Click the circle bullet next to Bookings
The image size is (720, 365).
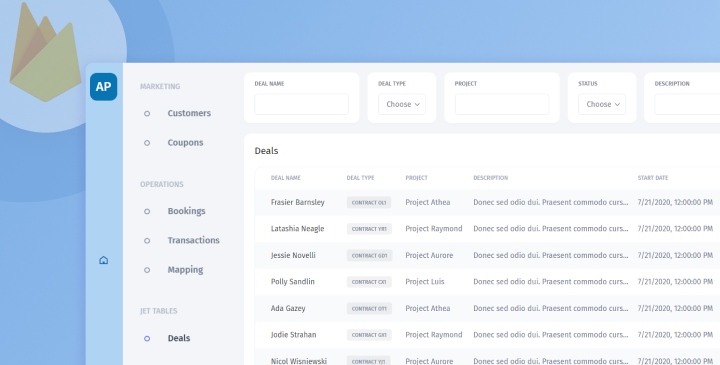point(147,211)
